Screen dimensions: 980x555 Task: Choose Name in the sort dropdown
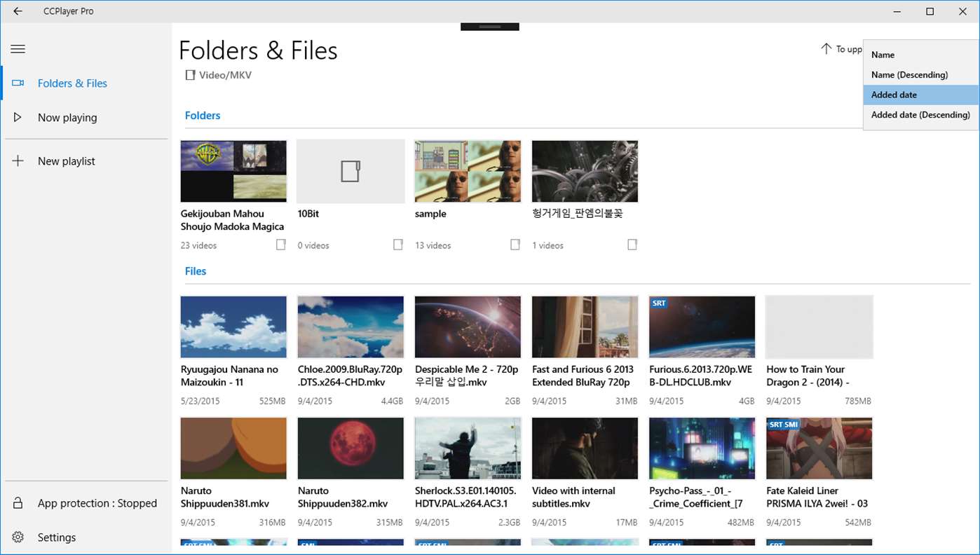(883, 54)
